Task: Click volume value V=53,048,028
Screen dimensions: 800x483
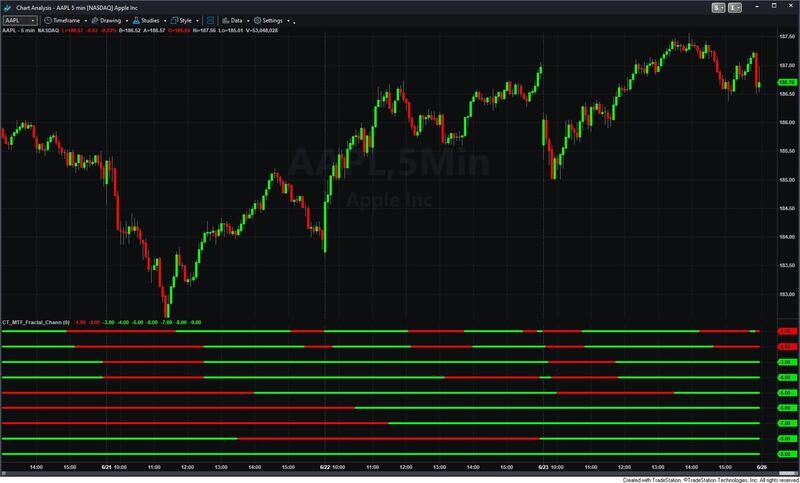Action: click(x=261, y=30)
